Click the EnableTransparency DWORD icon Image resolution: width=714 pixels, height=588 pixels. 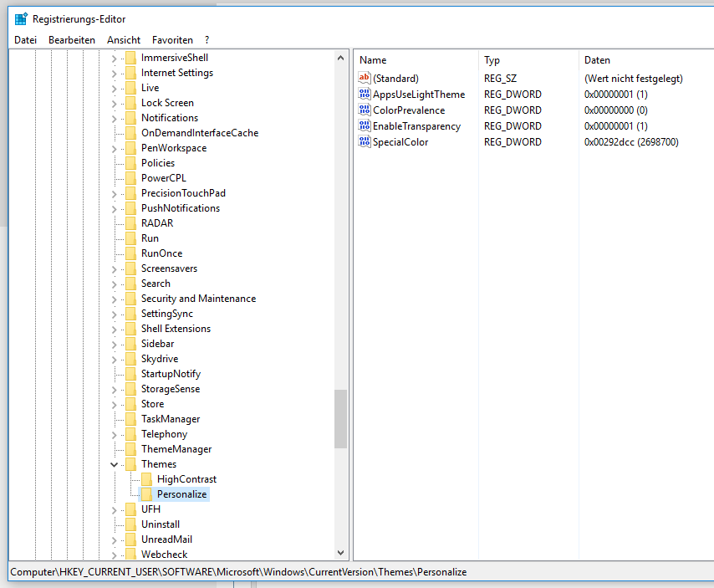tap(365, 125)
